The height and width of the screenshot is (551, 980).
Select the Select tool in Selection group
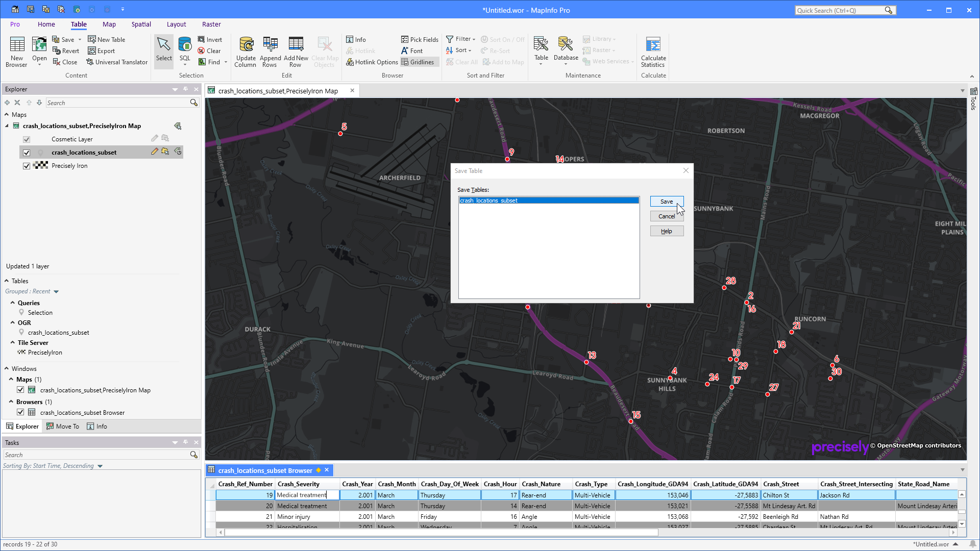pos(163,51)
